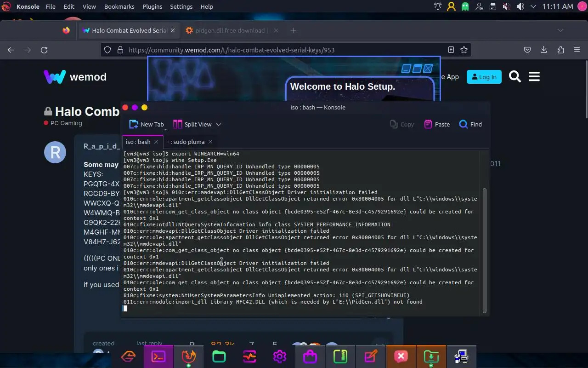The image size is (588, 368).
Task: Open the application launcher at top-left
Action: click(6, 6)
